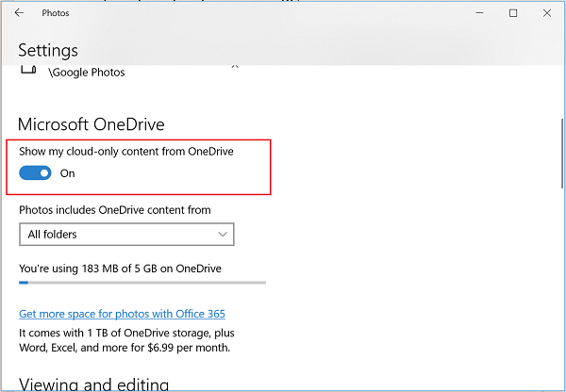Click the OneDrive storage usage bar
566x392 pixels.
click(x=142, y=283)
